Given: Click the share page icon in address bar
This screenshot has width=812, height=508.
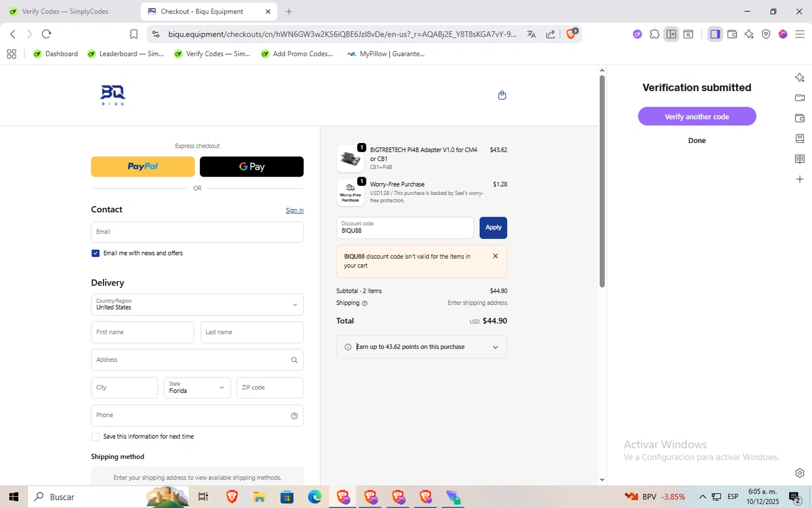Looking at the screenshot, I should tap(551, 34).
